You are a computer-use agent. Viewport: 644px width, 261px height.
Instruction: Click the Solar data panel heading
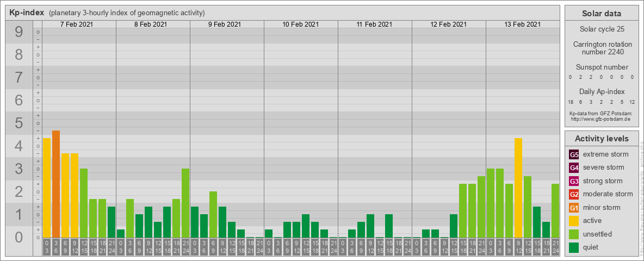coord(602,14)
